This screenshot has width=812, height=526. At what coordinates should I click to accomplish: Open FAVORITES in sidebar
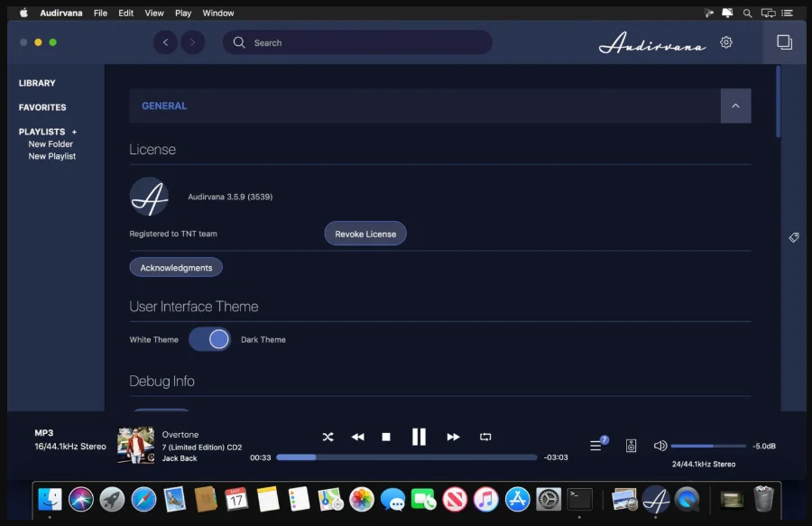pyautogui.click(x=42, y=107)
